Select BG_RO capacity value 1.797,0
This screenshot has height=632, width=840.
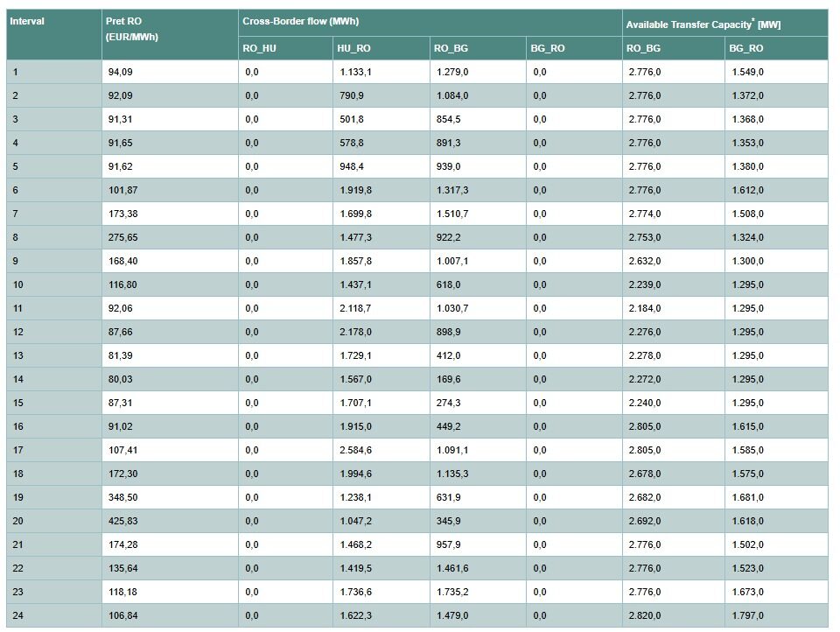pyautogui.click(x=747, y=615)
